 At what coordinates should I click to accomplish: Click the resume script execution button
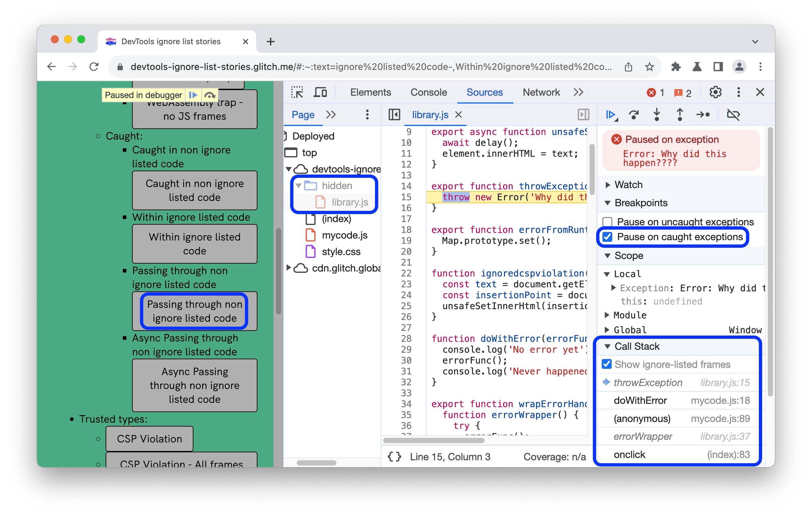pos(613,115)
